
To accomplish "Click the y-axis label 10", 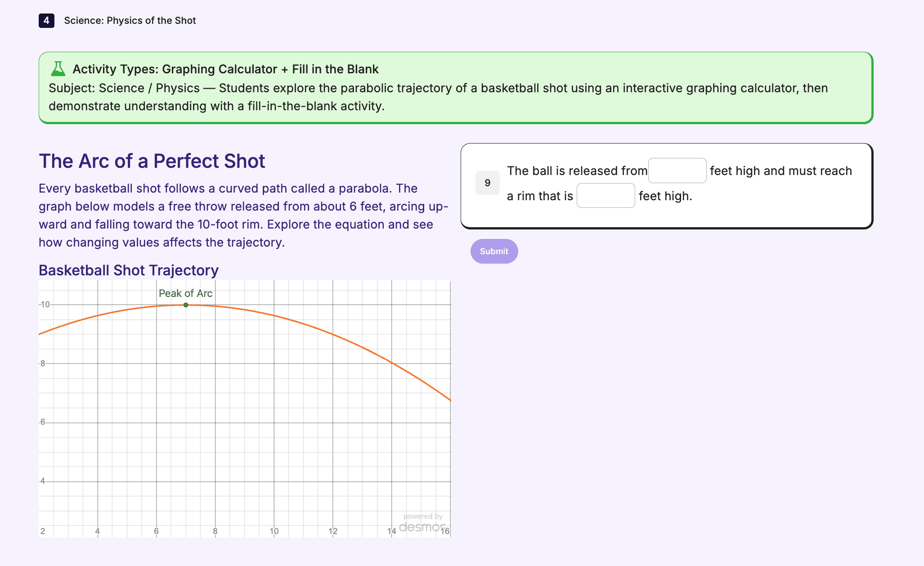I will (x=45, y=305).
